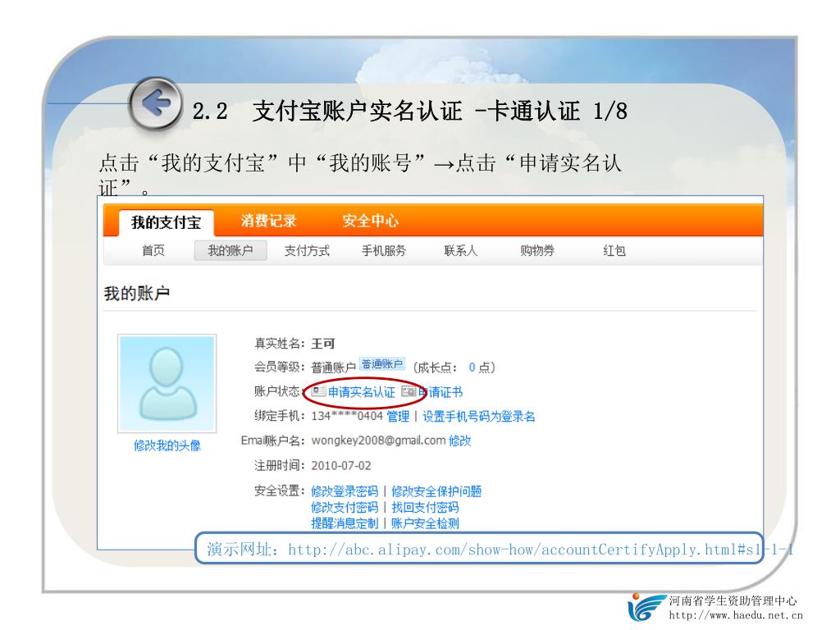The height and width of the screenshot is (630, 840).
Task: Click the 我的账户 section heading
Action: coord(137,294)
